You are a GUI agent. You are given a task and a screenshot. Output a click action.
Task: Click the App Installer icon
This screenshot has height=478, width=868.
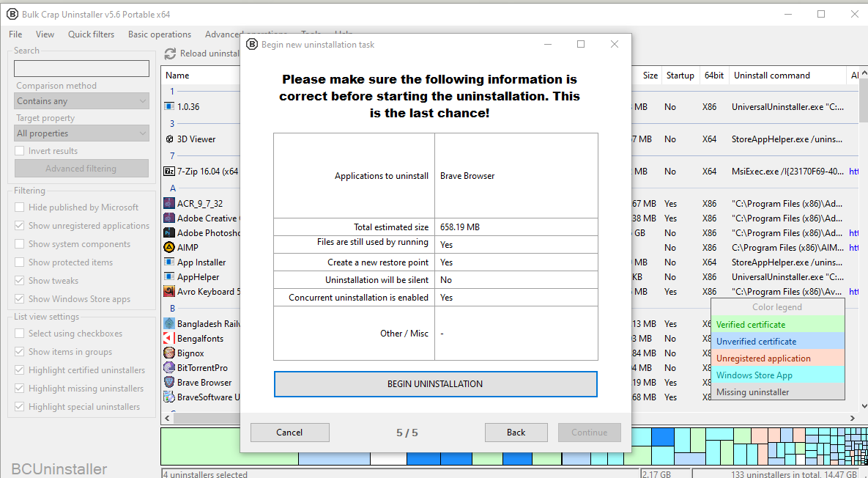pyautogui.click(x=169, y=262)
